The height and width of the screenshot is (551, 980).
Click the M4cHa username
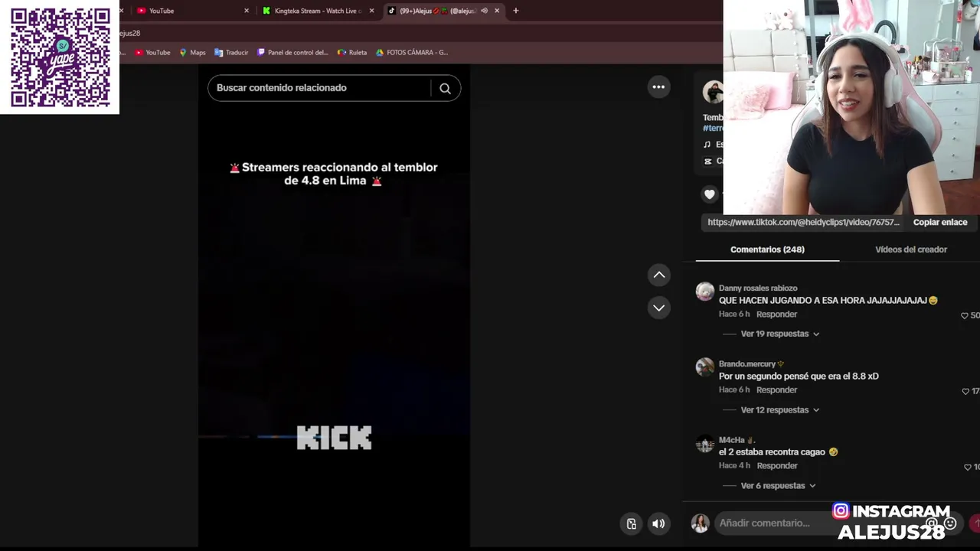732,440
